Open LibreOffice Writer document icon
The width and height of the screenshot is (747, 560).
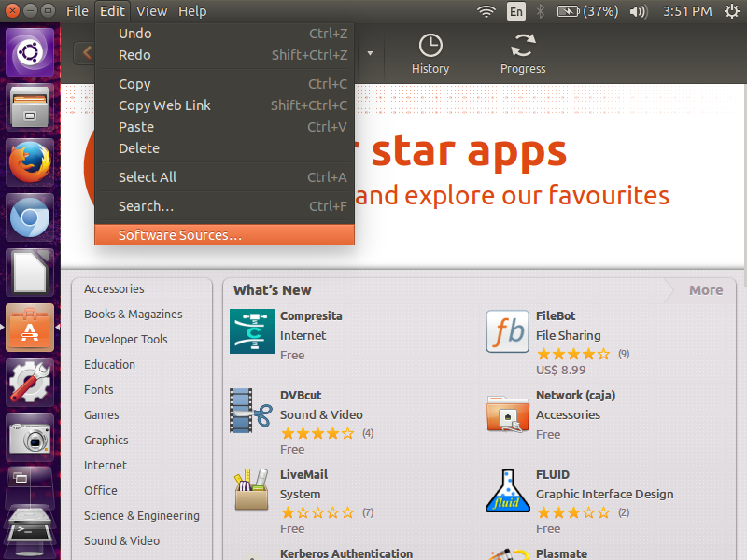(30, 273)
